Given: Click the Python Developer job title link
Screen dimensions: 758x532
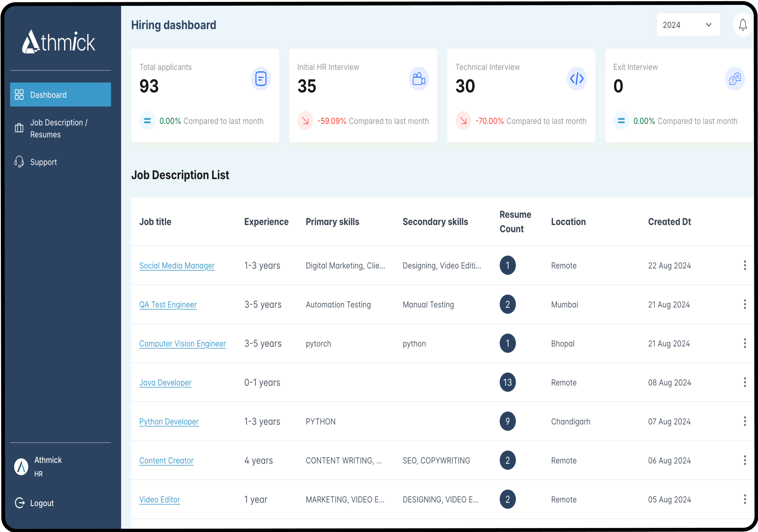Looking at the screenshot, I should click(x=169, y=421).
